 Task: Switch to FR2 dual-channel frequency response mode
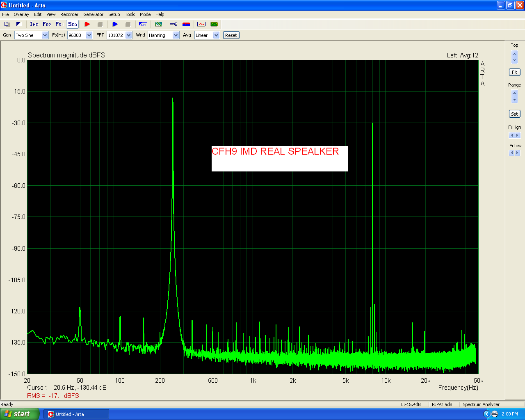click(47, 24)
